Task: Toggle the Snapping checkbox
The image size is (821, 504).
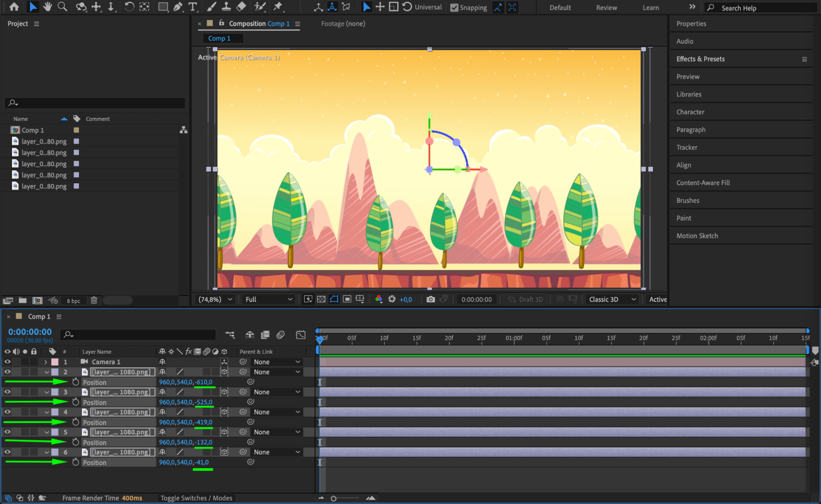Action: point(454,7)
